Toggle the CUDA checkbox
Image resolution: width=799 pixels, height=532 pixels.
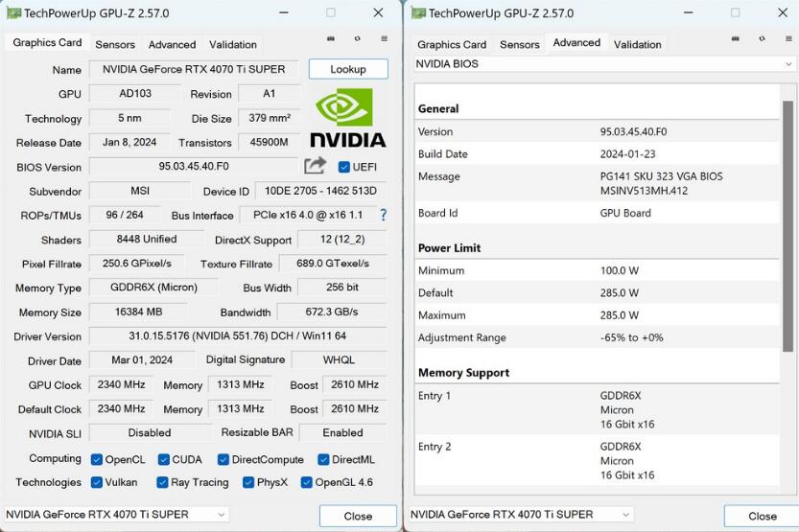(x=164, y=460)
